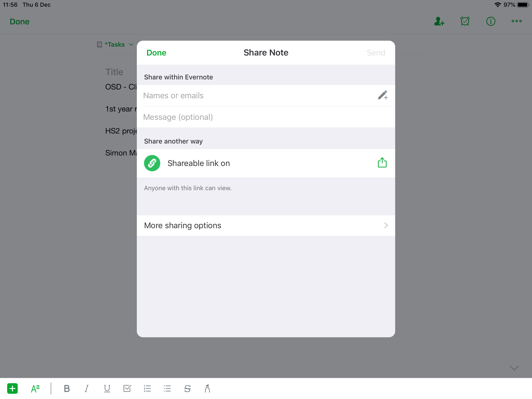Screen dimensions: 532x399
Task: Open the three-dot more menu
Action: pyautogui.click(x=516, y=21)
